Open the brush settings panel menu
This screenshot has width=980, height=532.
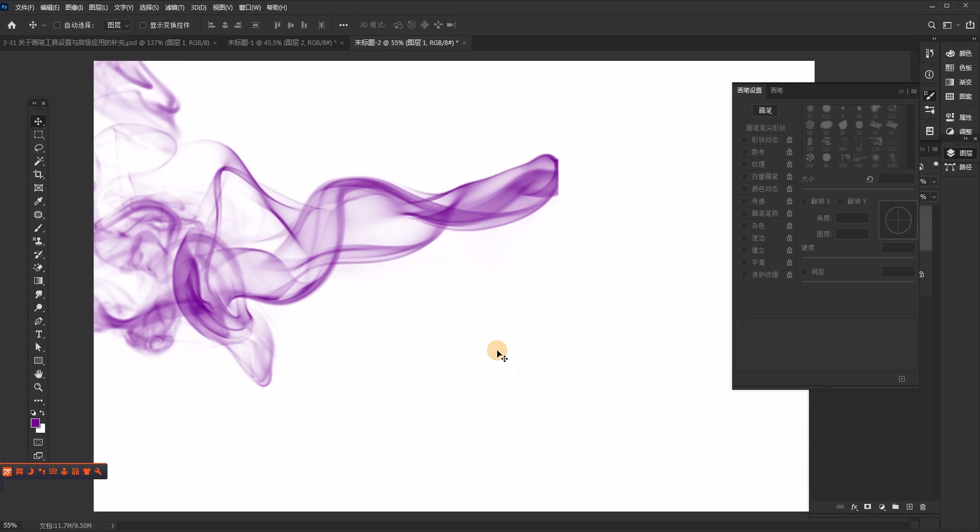914,91
